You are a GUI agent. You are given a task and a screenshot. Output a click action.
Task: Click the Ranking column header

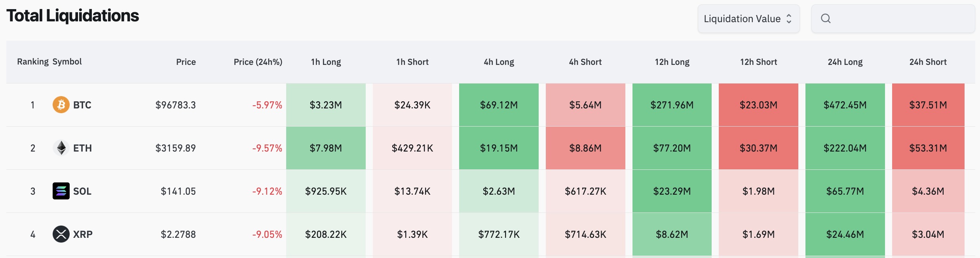(32, 62)
